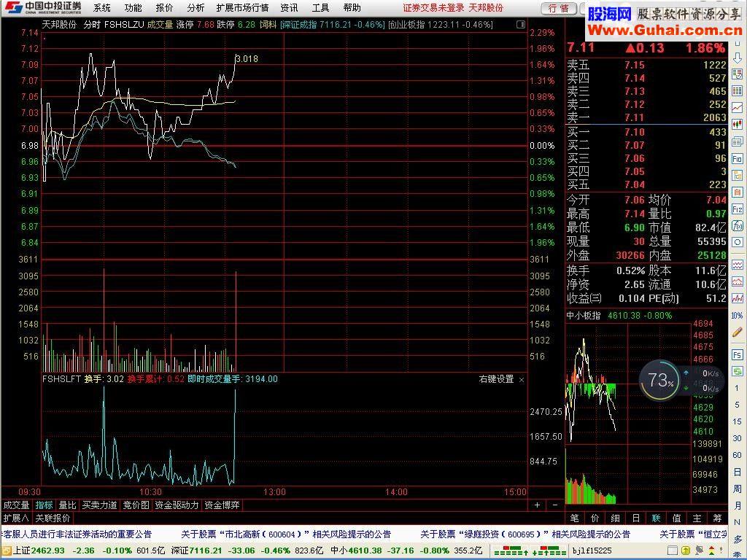Open the 功能 menu

pos(133,7)
